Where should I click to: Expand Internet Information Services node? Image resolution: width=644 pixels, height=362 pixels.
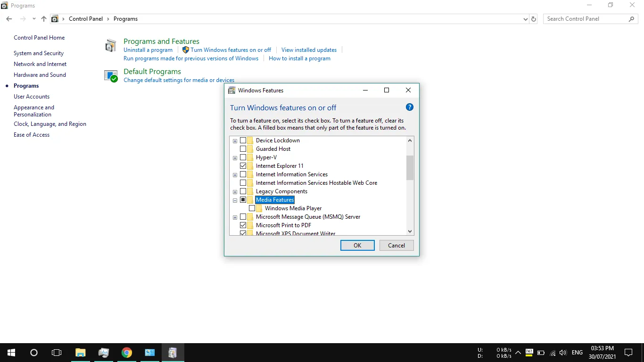pyautogui.click(x=235, y=175)
